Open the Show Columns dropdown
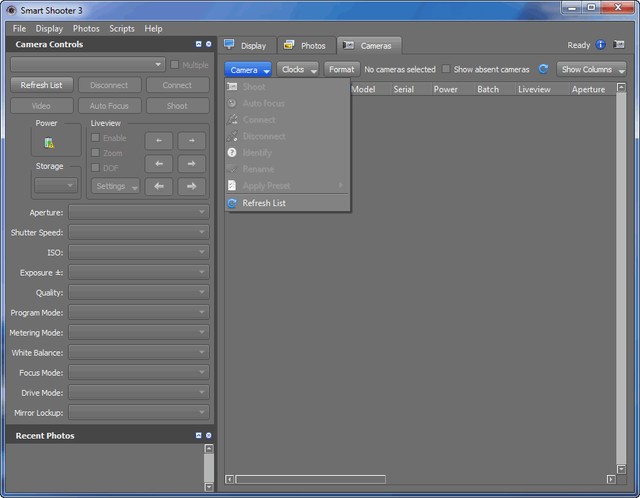The width and height of the screenshot is (640, 498). pyautogui.click(x=591, y=70)
